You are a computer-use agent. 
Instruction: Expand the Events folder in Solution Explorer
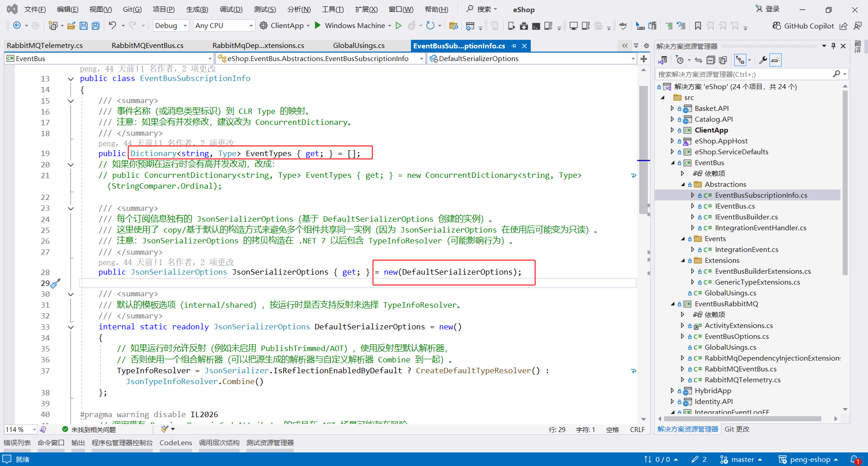click(x=684, y=238)
